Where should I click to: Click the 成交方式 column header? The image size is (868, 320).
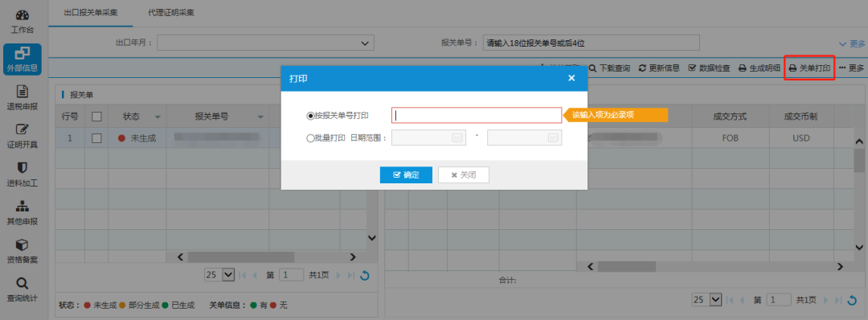(x=730, y=117)
